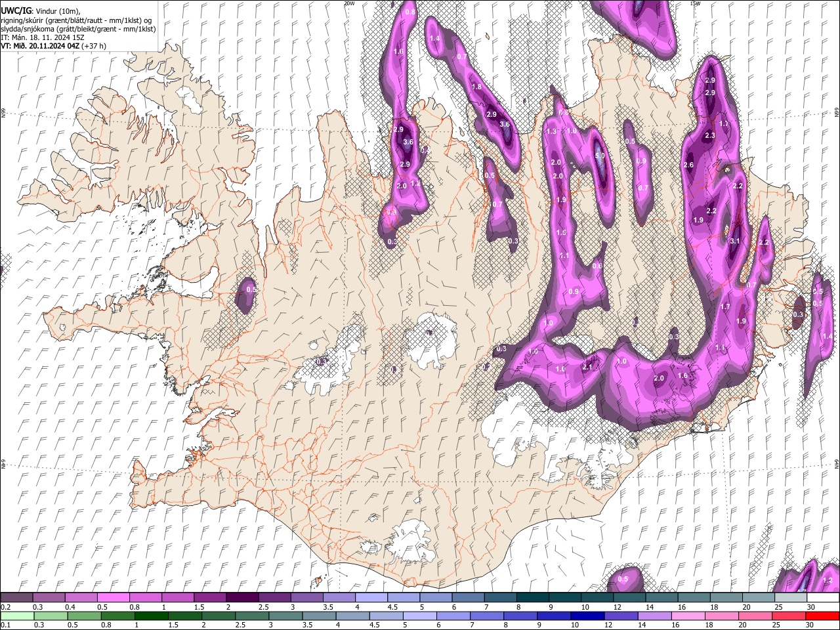Image resolution: width=840 pixels, height=630 pixels.
Task: Click the 'rigning/skúrir' legend description line
Action: [76, 20]
